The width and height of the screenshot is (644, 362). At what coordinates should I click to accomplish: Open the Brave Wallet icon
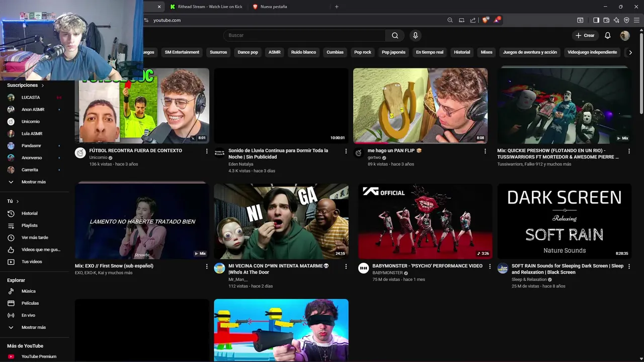[606, 20]
